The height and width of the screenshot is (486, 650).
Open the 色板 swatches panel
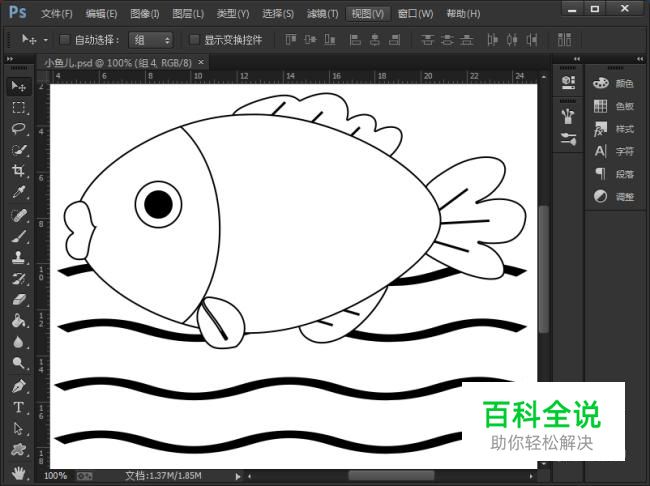[613, 106]
